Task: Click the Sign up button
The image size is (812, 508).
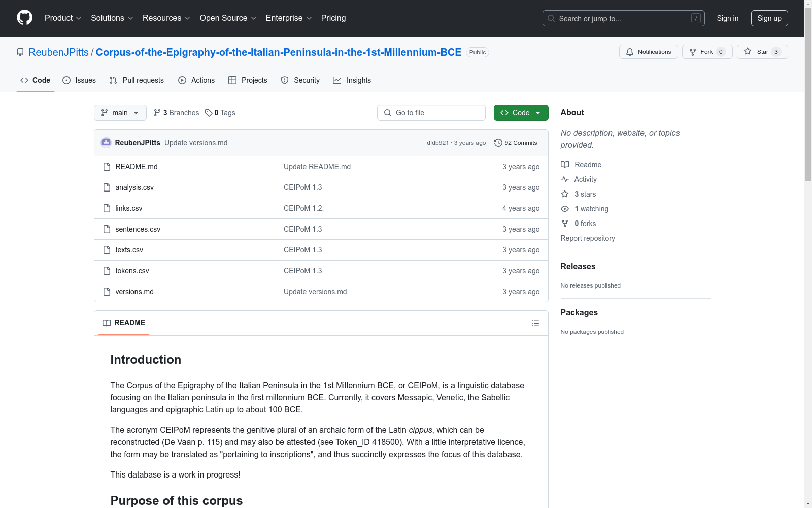Action: click(769, 18)
